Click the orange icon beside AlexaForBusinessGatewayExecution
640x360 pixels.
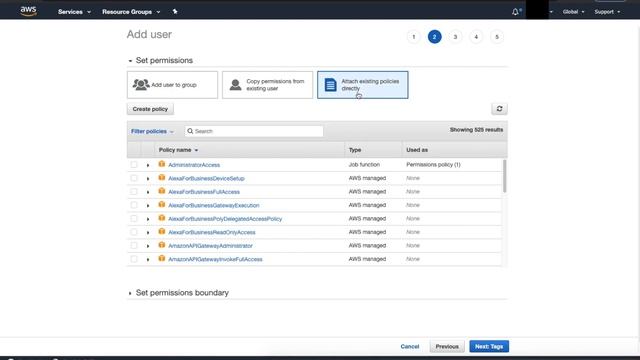coord(162,204)
